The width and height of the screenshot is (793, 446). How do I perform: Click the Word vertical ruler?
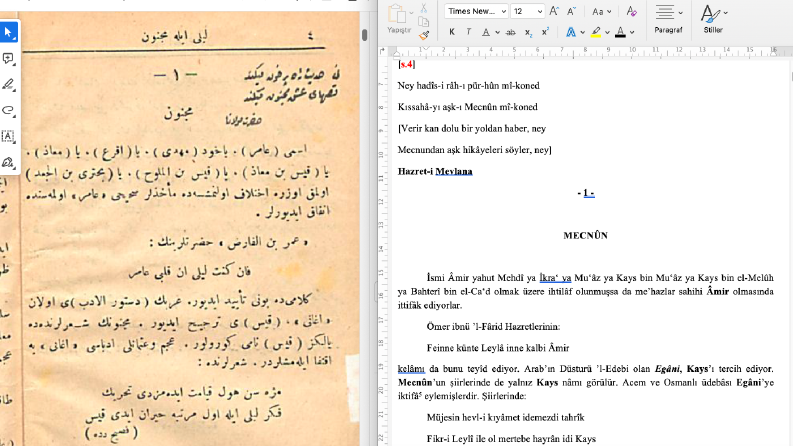pos(382,253)
